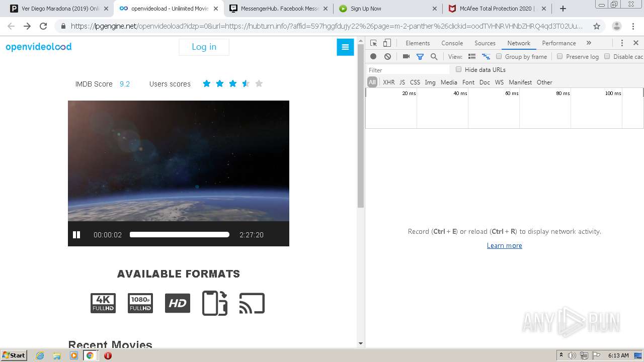Enable Group by frame checkbox
Viewport: 644px width, 362px height.
(x=499, y=56)
